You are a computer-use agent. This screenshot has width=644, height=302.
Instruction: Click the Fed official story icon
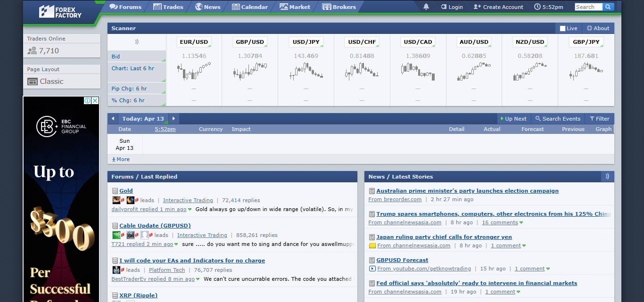372,283
